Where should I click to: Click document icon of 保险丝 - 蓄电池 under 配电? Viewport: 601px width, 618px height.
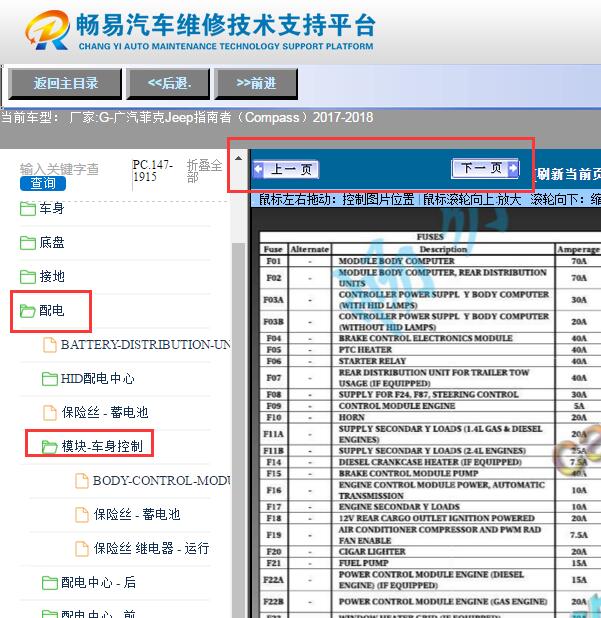[x=50, y=413]
